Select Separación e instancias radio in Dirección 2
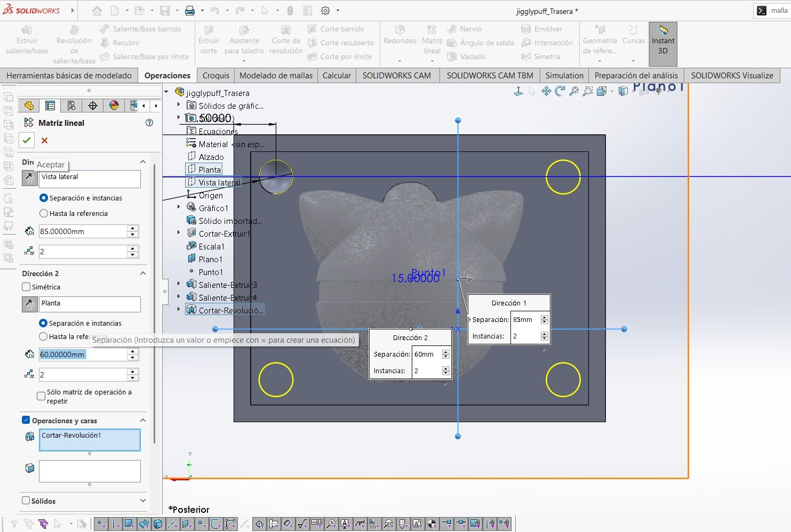The height and width of the screenshot is (532, 791). [x=43, y=323]
